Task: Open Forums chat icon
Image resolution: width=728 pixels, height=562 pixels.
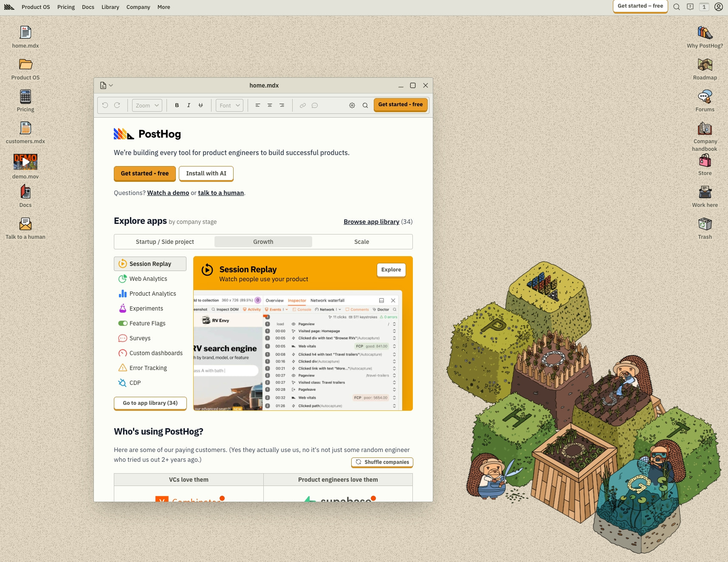Action: point(705,96)
